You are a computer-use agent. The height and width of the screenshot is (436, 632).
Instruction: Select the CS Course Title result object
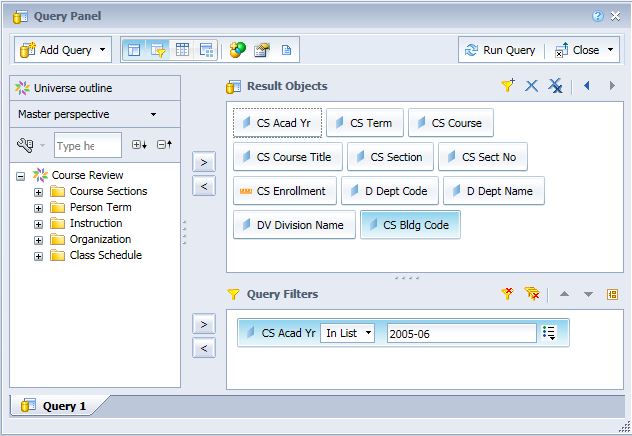tap(288, 157)
